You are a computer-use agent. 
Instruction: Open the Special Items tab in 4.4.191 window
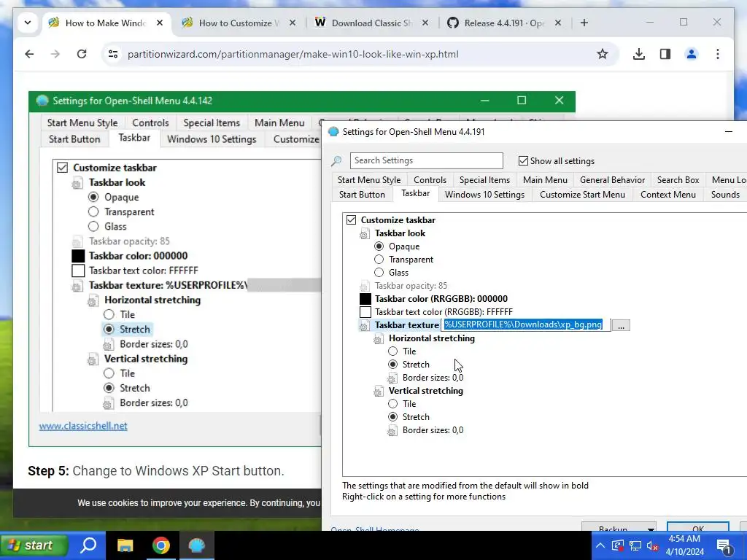point(484,180)
